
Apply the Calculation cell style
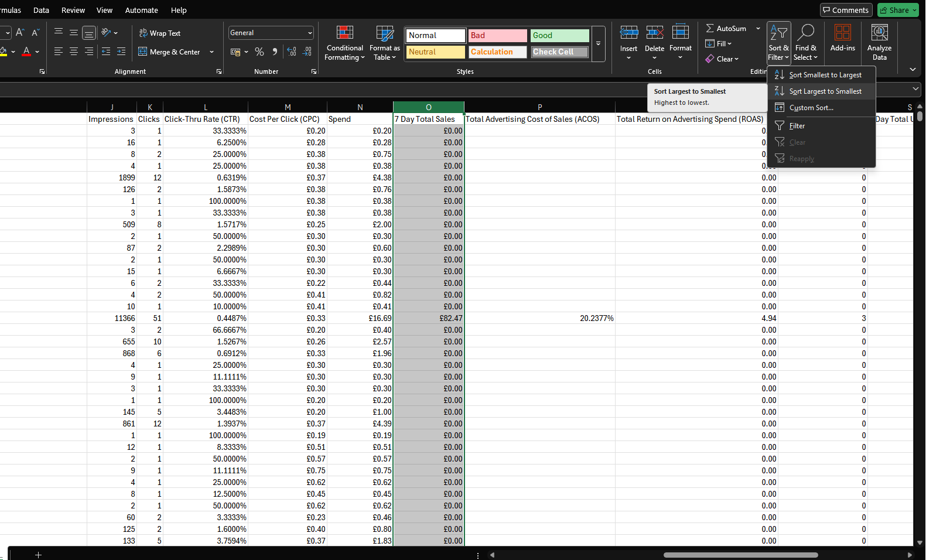tap(497, 52)
